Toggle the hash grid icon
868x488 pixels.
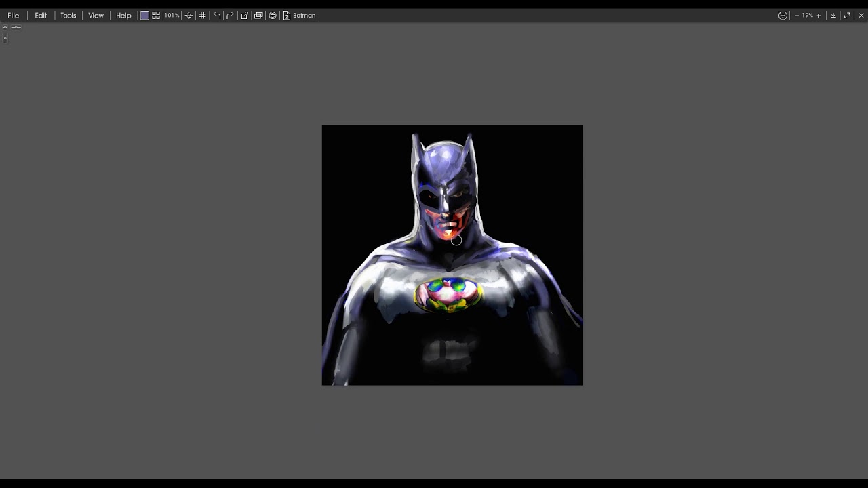point(202,15)
